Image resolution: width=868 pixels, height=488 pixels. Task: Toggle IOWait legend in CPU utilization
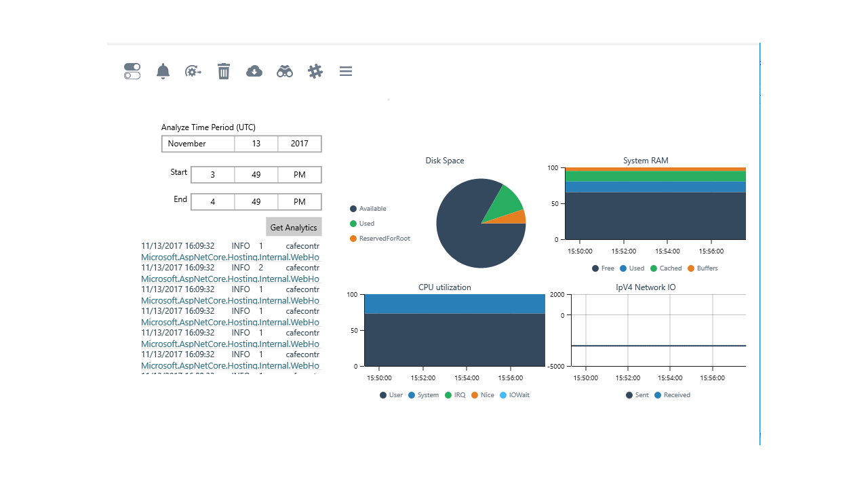point(515,395)
